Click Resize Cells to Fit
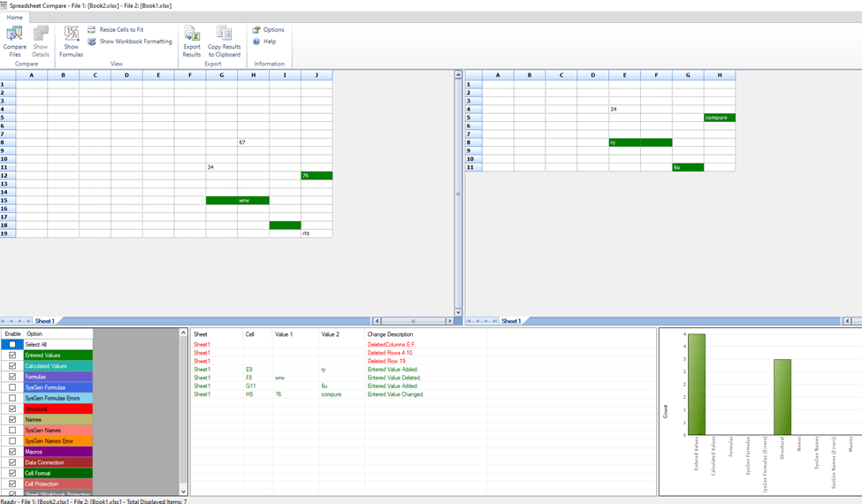 pos(116,30)
